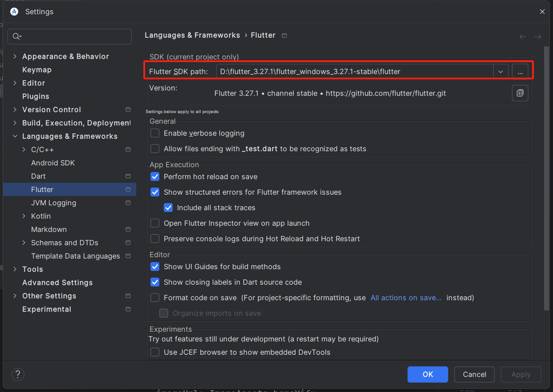Open the Flutter SDK path dropdown

(x=501, y=71)
